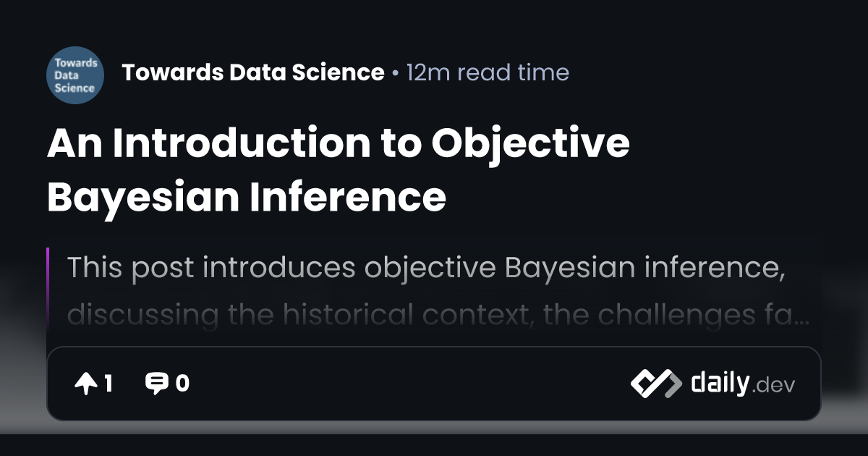Upvote the post with the arrow icon
The height and width of the screenshot is (456, 868).
pos(86,384)
